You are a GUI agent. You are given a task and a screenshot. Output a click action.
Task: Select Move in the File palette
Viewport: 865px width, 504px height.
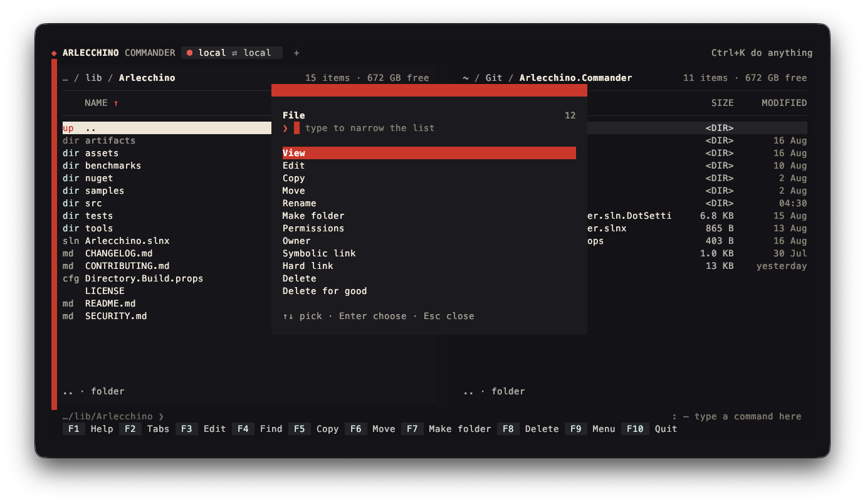[429, 191]
